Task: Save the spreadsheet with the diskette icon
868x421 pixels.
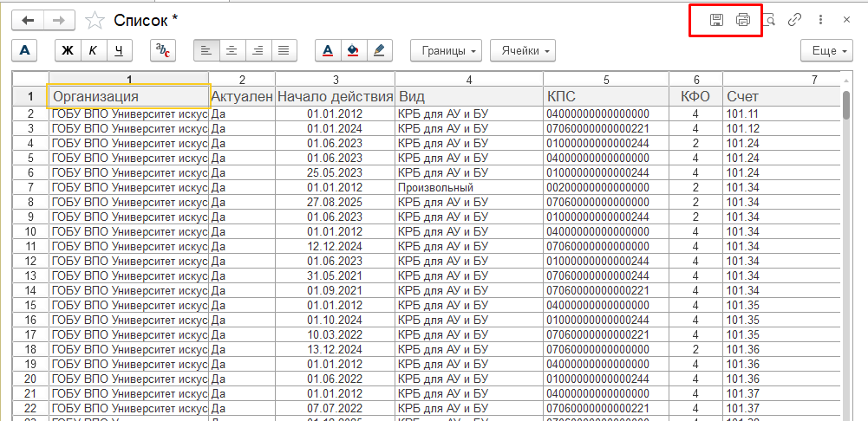Action: point(717,21)
